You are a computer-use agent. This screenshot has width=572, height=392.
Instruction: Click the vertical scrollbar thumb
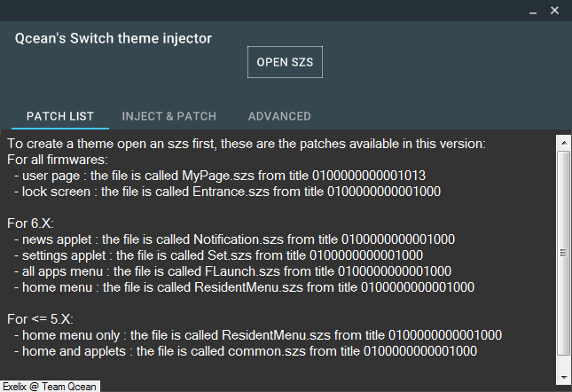coord(562,253)
